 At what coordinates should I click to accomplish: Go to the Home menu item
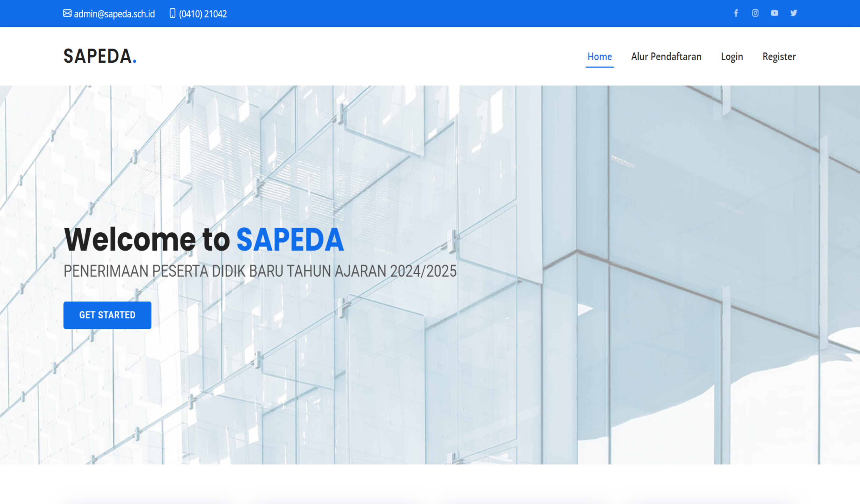coord(599,57)
